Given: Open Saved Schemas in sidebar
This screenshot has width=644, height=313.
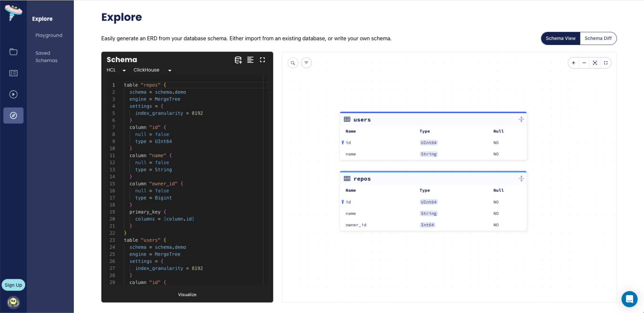Looking at the screenshot, I should [x=46, y=57].
